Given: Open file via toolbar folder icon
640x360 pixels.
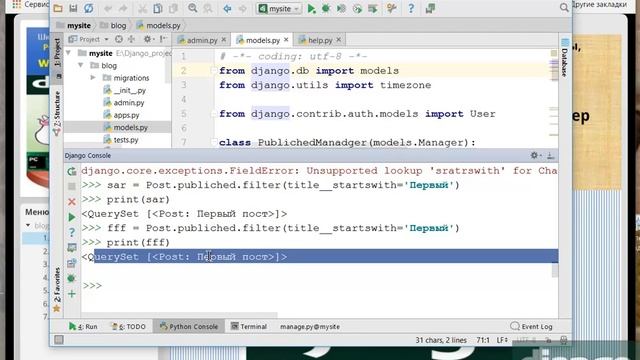Looking at the screenshot, I should pos(58,8).
